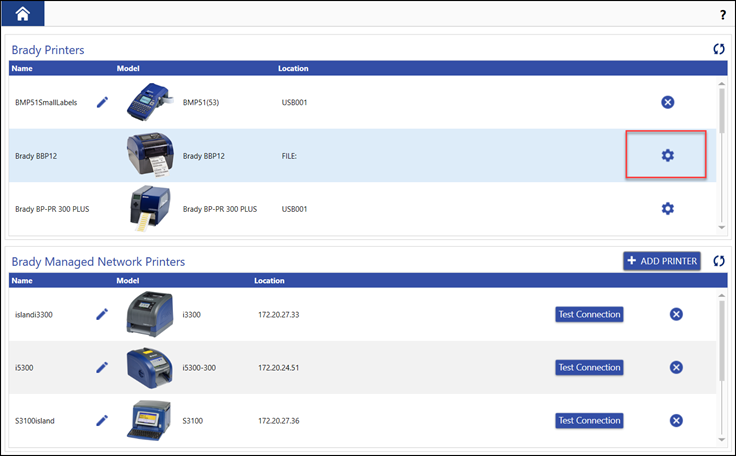Select islandi3300 printer name

pyautogui.click(x=34, y=315)
